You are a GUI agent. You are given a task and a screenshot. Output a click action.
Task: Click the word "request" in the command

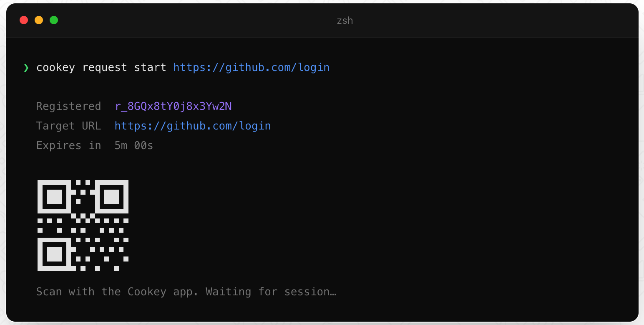pos(105,68)
